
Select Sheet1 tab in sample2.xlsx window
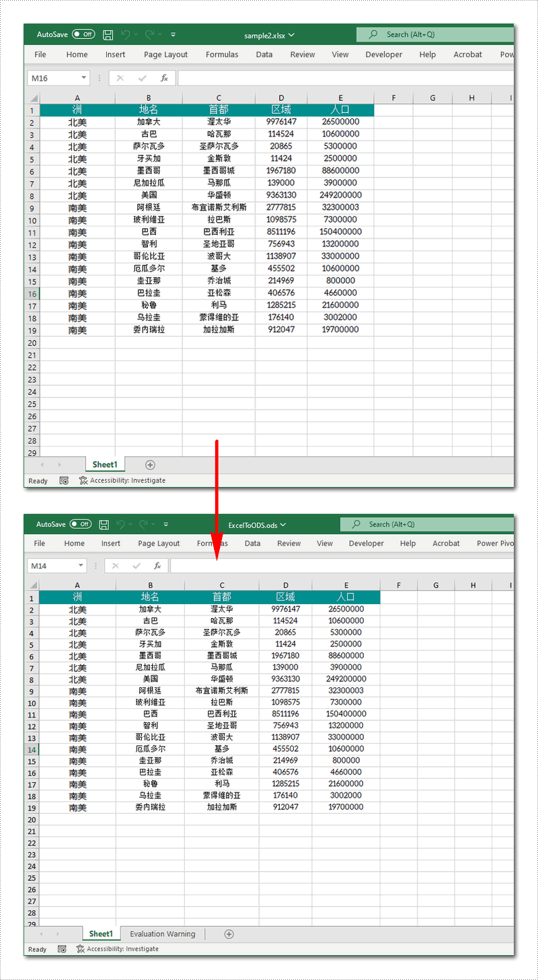click(105, 465)
